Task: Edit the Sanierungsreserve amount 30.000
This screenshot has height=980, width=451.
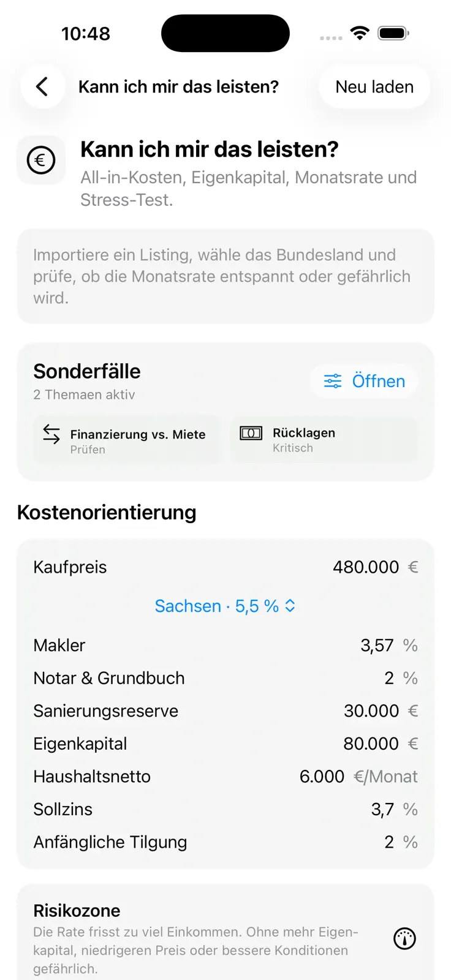Action: tap(371, 711)
